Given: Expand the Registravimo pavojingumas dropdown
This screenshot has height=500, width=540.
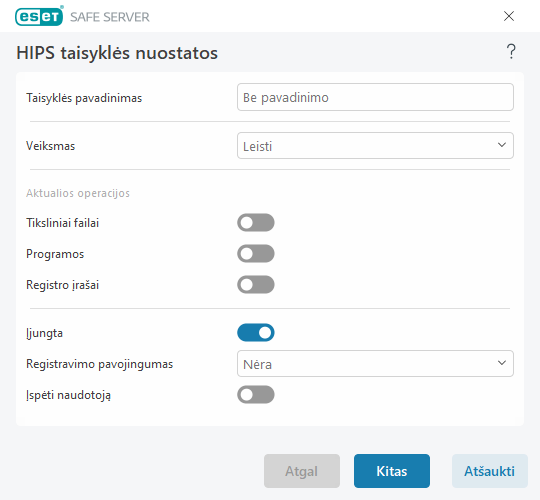Looking at the screenshot, I should point(375,364).
